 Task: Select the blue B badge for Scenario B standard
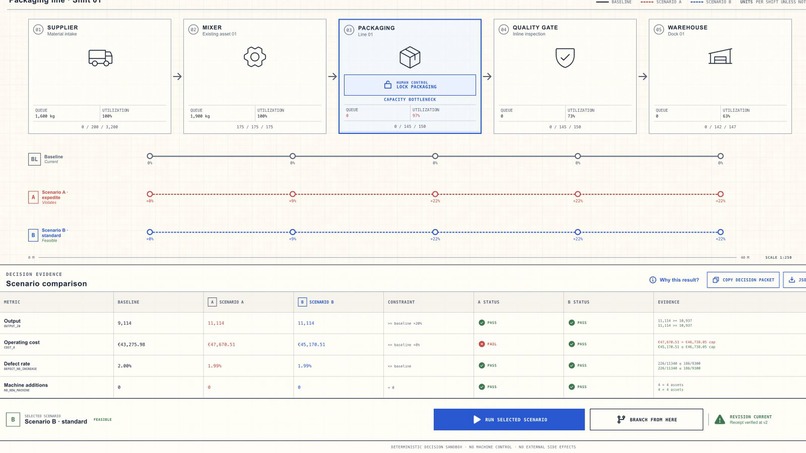coord(33,235)
